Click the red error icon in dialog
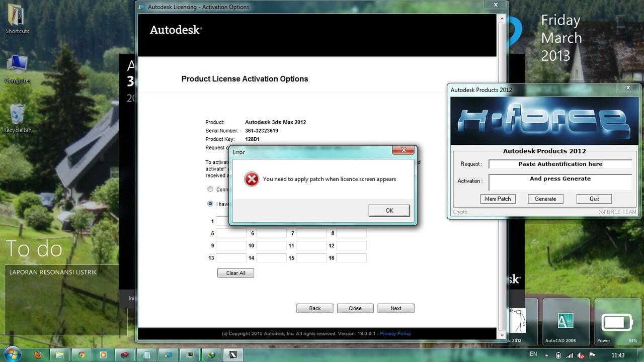The width and height of the screenshot is (644, 362). click(252, 179)
